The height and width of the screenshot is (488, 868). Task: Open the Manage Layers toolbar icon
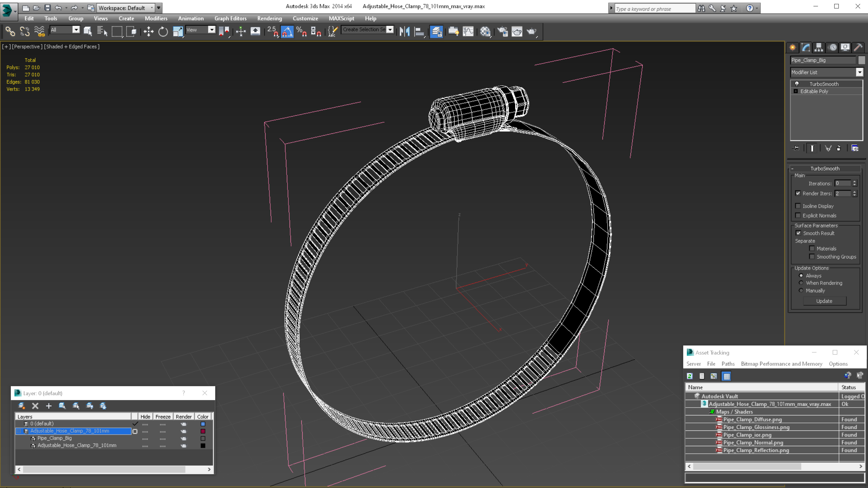(436, 31)
